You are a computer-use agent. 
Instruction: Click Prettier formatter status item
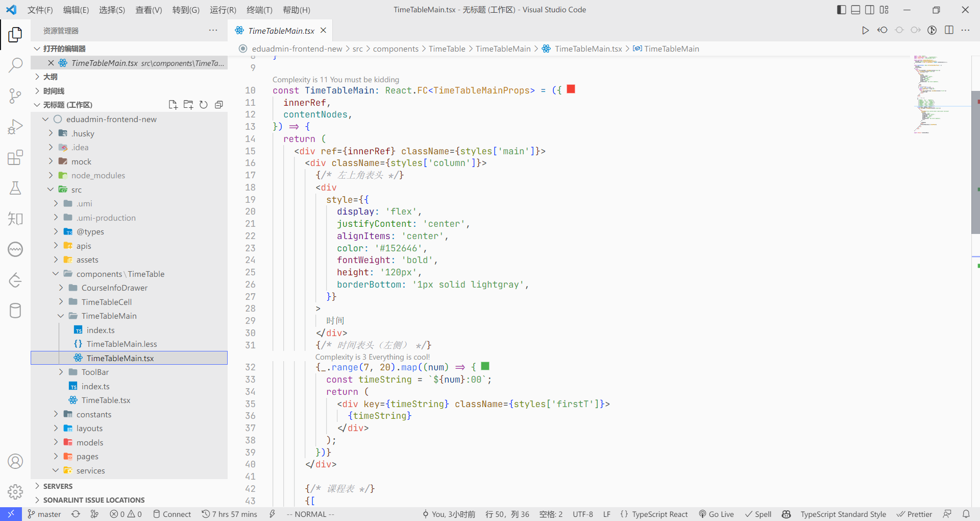[x=914, y=514]
